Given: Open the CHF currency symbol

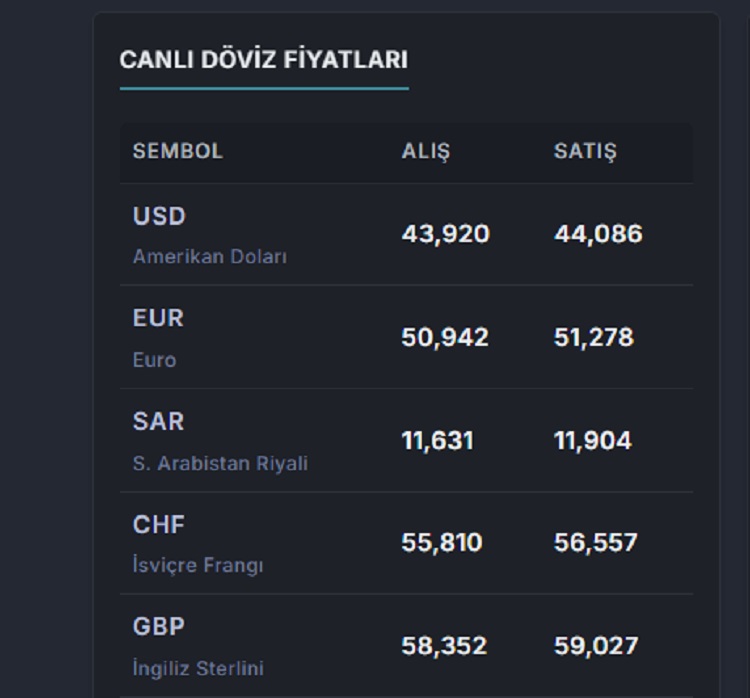Looking at the screenshot, I should [158, 524].
